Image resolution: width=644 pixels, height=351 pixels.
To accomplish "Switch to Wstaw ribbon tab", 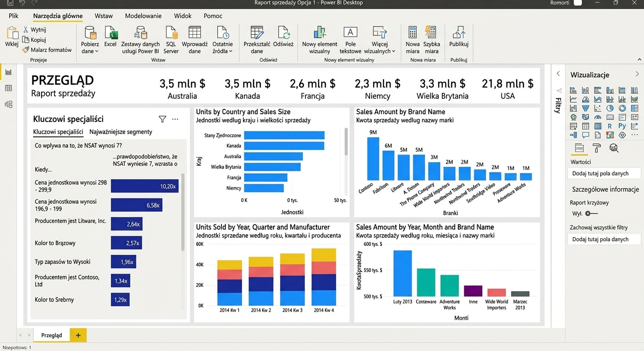I will pos(104,16).
